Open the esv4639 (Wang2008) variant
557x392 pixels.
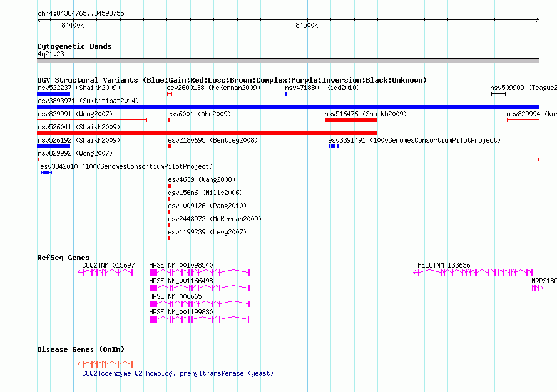point(202,179)
